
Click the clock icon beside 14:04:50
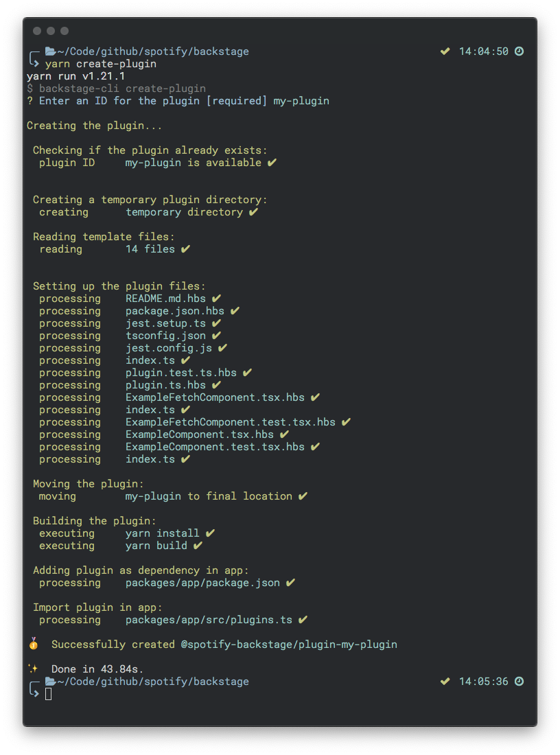519,51
